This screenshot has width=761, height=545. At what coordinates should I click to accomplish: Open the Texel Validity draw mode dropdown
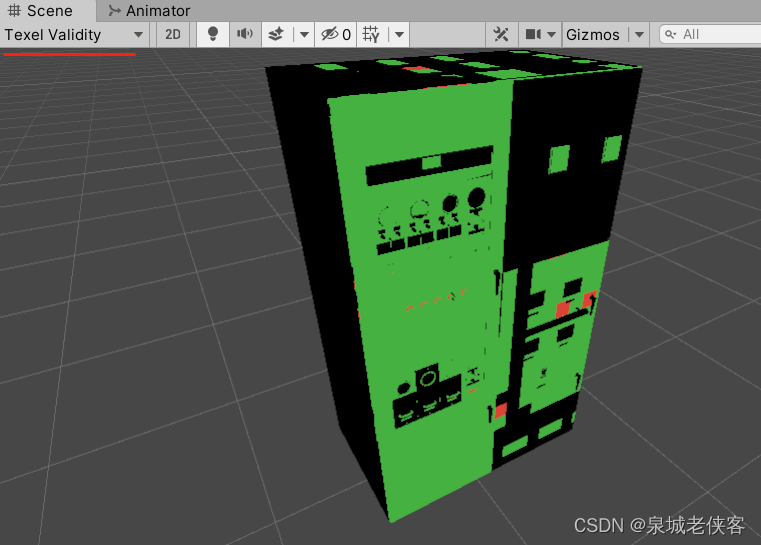pyautogui.click(x=74, y=34)
